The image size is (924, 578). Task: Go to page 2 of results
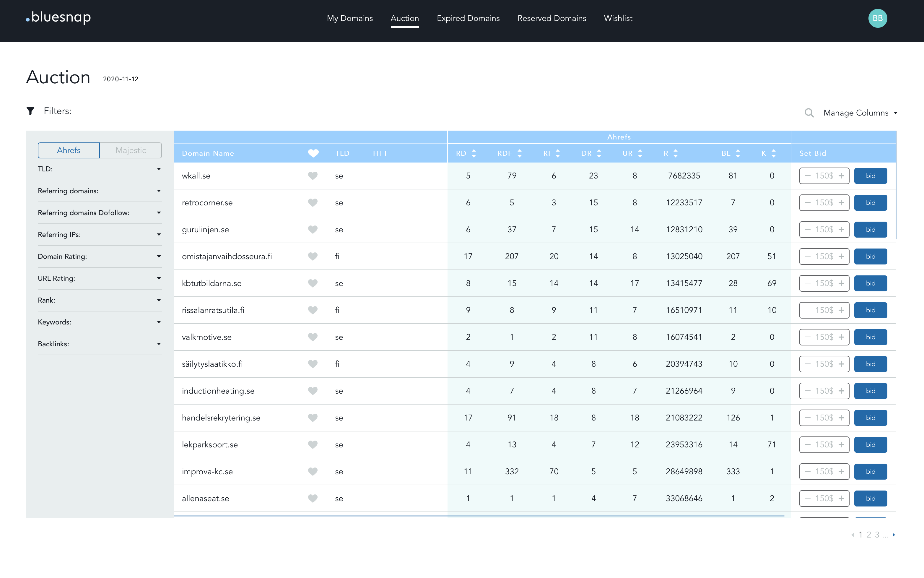pos(868,535)
